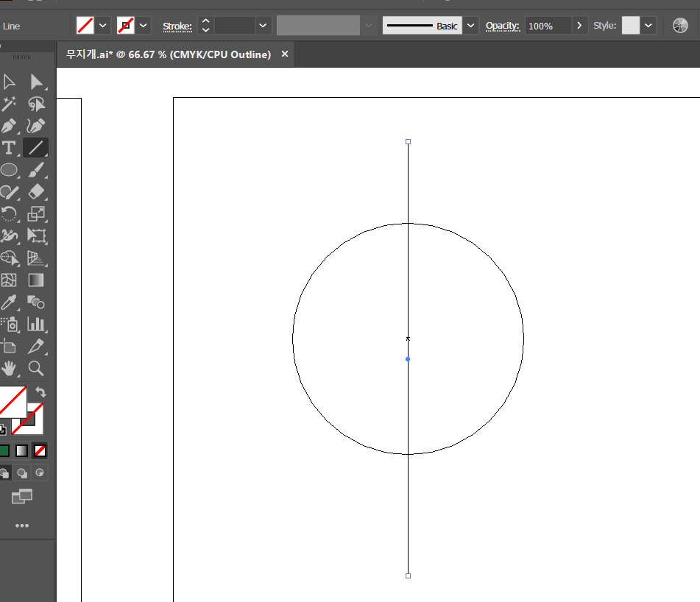Screen dimensions: 700x602
Task: Select the Symbol Sprayer tool
Action: 9,324
